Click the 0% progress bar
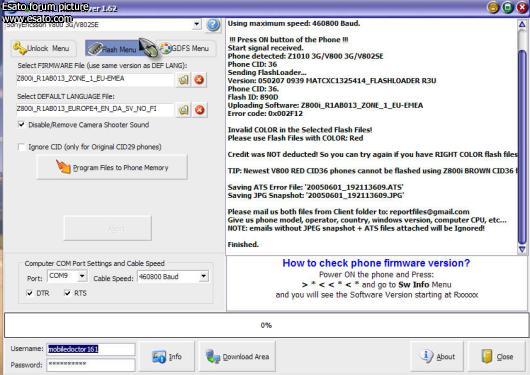Viewport: 530px width, 375px height. click(x=266, y=325)
